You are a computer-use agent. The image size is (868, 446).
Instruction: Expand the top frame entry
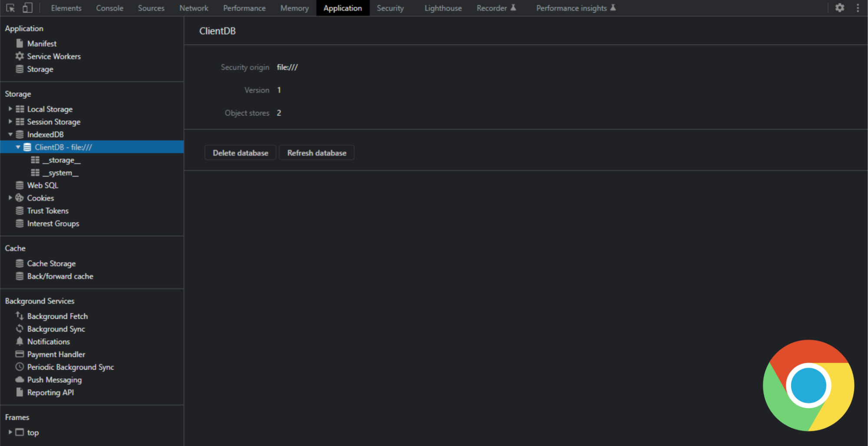point(10,432)
